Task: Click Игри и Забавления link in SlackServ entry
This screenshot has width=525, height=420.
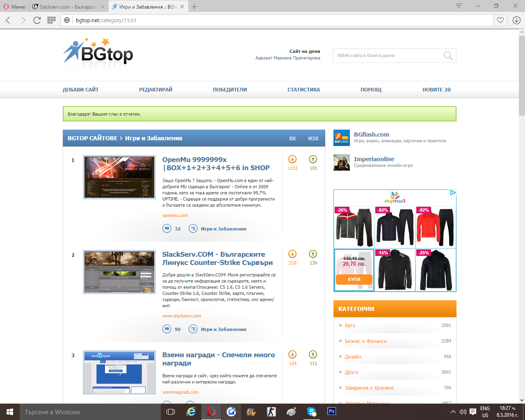Action: pyautogui.click(x=224, y=329)
